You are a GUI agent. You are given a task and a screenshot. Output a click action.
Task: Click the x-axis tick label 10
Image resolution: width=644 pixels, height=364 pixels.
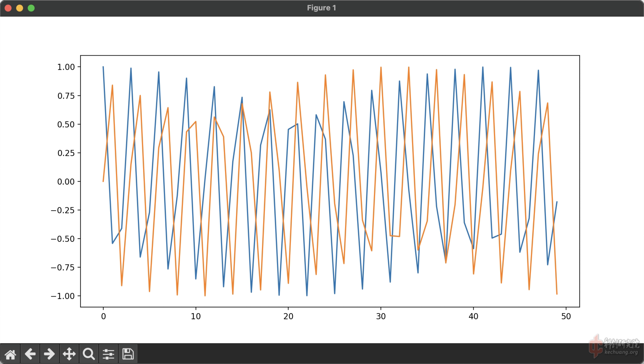(196, 316)
